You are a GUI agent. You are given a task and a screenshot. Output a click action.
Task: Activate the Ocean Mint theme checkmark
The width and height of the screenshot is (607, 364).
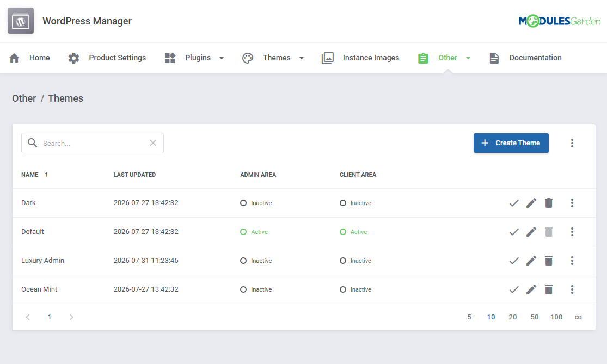pos(514,289)
